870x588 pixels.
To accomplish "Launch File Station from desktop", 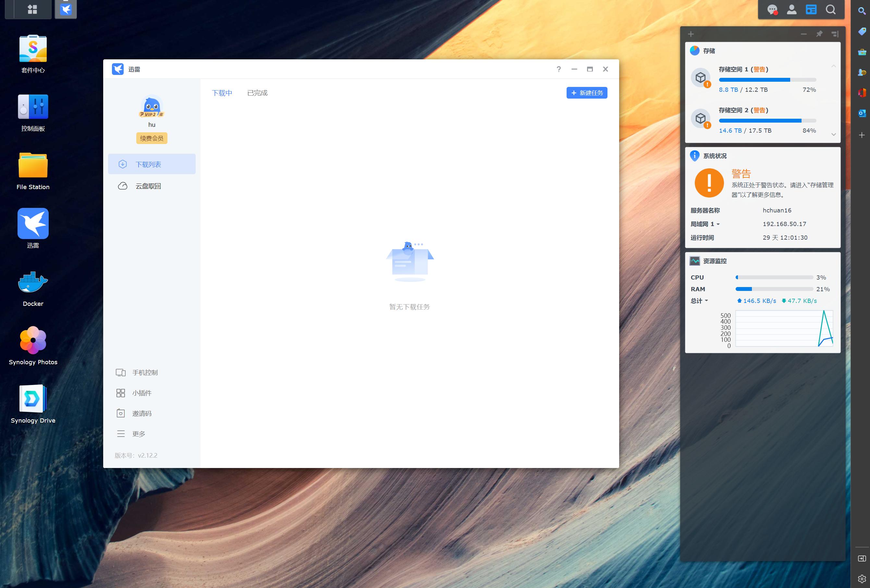I will pyautogui.click(x=33, y=165).
